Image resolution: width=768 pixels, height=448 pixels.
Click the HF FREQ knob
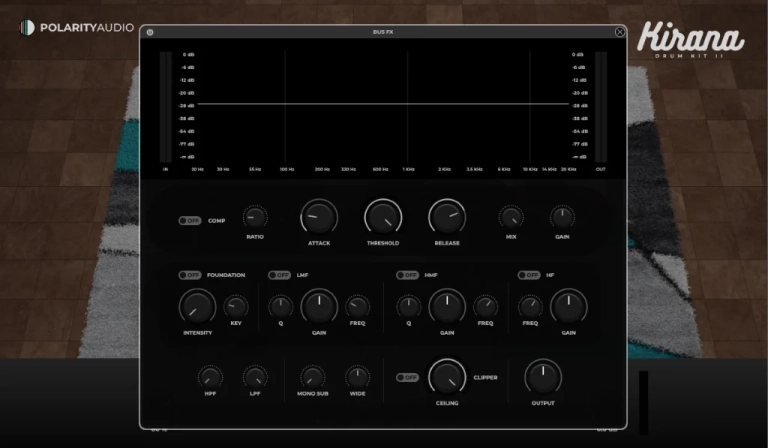pos(530,307)
